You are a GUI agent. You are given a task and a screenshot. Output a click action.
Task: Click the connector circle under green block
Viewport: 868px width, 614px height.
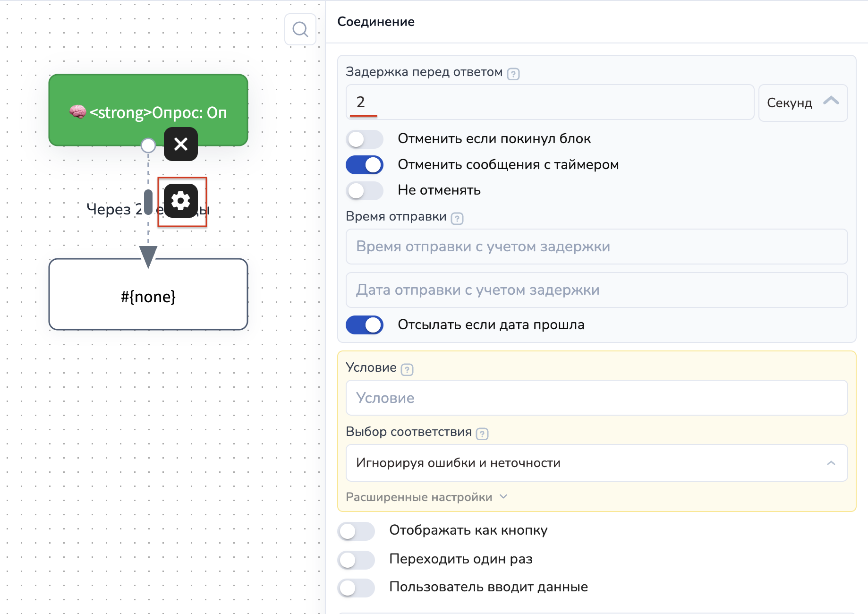(148, 145)
